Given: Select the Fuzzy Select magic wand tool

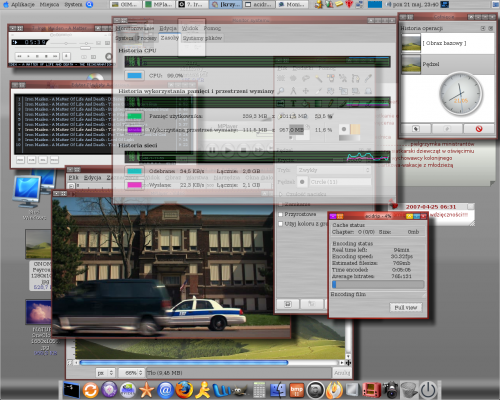Looking at the screenshot, I should click(318, 78).
